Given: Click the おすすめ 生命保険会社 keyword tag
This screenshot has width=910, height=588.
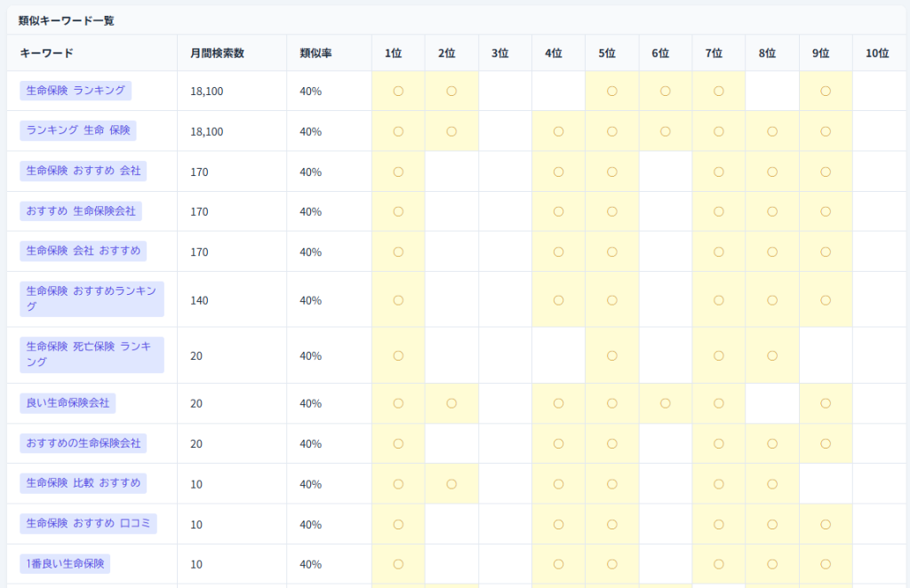Looking at the screenshot, I should pyautogui.click(x=83, y=211).
